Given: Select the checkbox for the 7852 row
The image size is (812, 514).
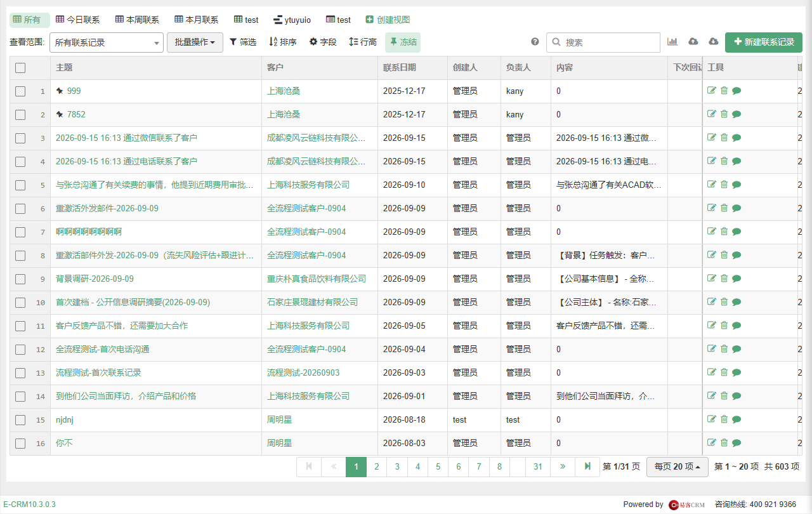Looking at the screenshot, I should point(20,115).
